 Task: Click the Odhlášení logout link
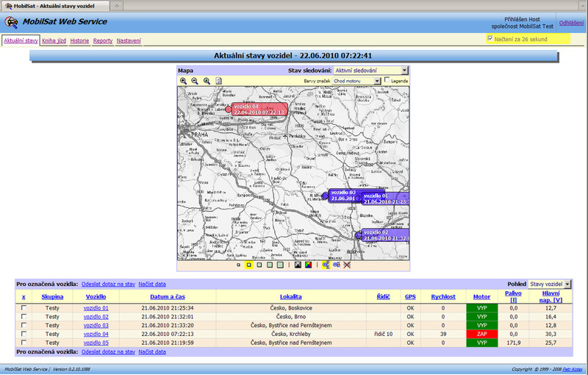572,23
